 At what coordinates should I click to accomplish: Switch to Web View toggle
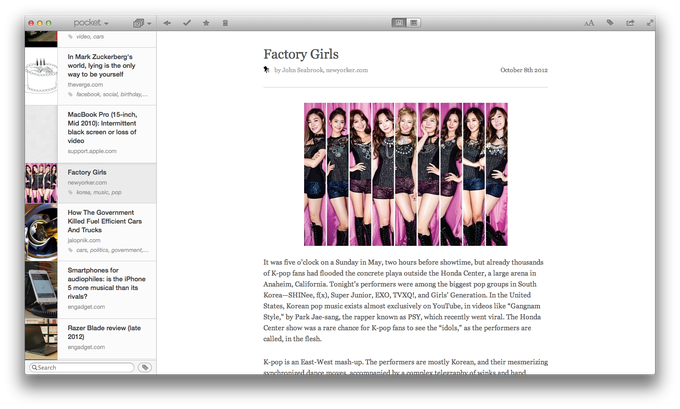[x=413, y=23]
